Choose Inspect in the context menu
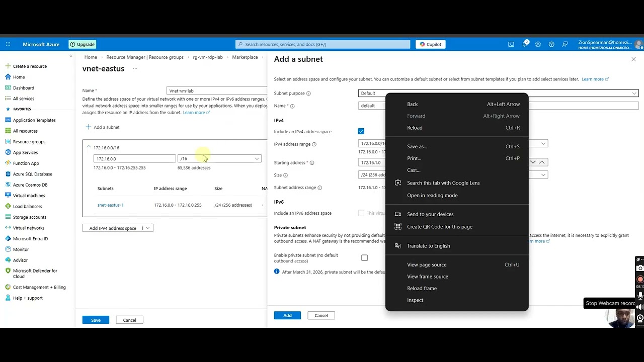Viewport: 644px width, 362px height. coord(457,300)
